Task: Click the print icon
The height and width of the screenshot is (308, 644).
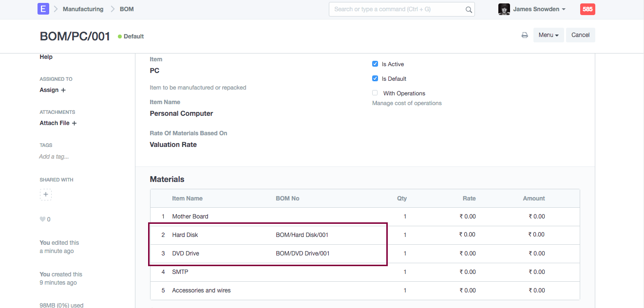Action: tap(525, 35)
